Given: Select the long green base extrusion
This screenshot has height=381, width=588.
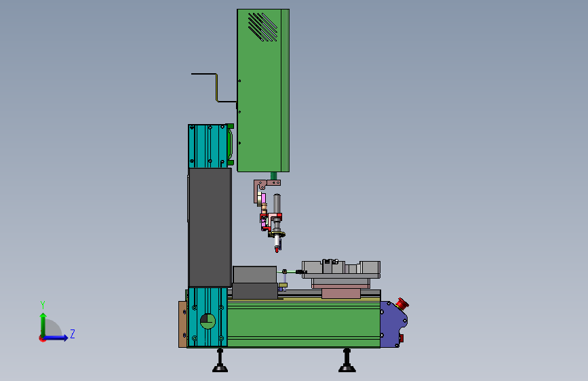Looking at the screenshot, I should [304, 323].
